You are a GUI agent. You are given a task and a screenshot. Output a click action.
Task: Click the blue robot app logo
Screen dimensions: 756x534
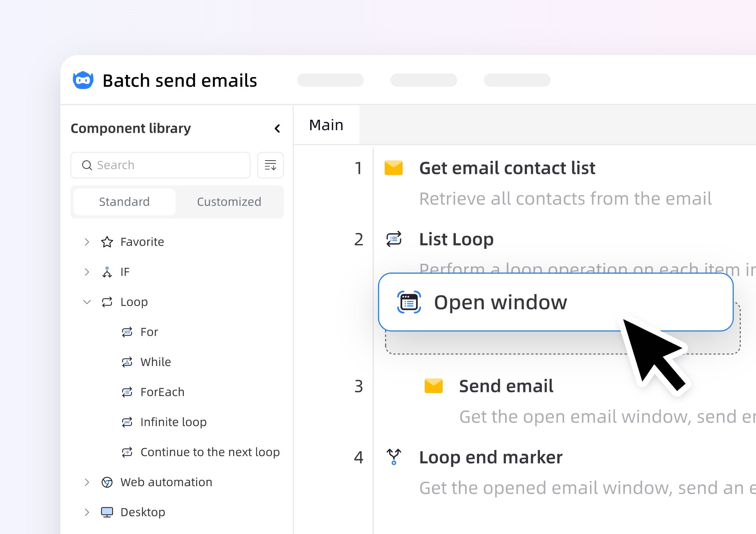tap(83, 80)
